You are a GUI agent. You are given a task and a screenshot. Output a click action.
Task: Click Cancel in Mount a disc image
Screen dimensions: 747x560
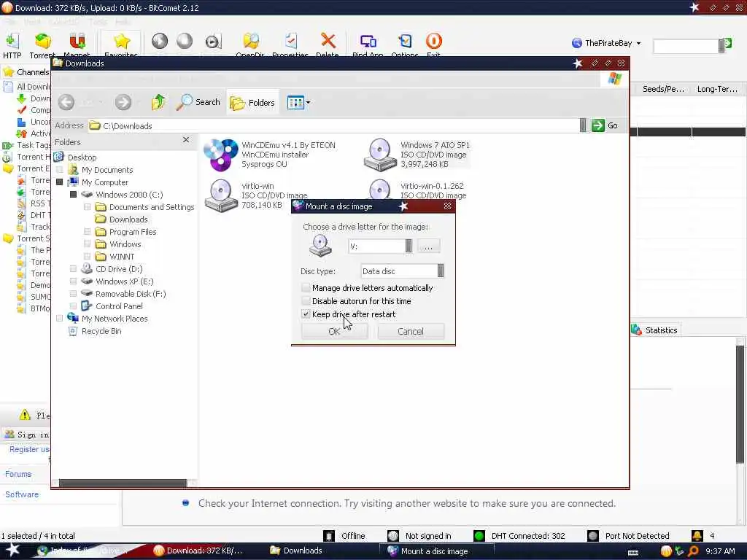[411, 331]
